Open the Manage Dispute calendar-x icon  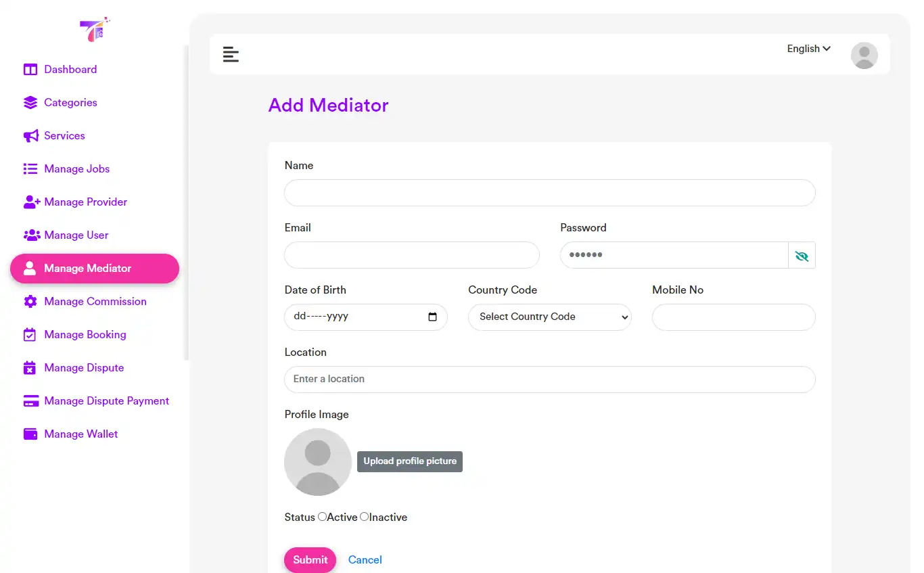pos(30,367)
